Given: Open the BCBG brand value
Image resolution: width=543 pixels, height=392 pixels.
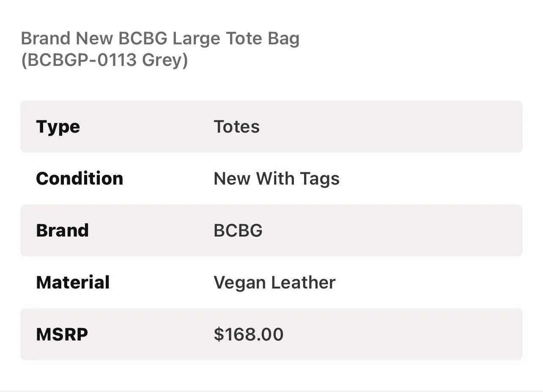Looking at the screenshot, I should tap(238, 230).
